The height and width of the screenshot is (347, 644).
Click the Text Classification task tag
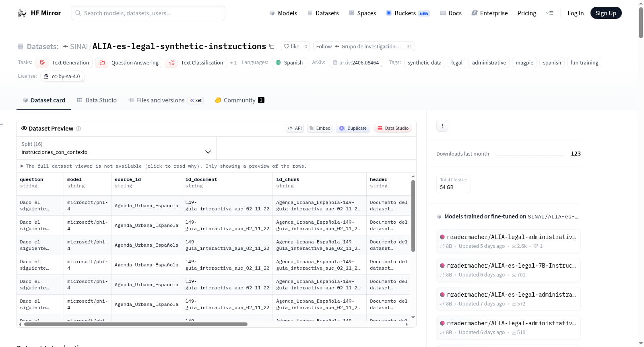196,62
